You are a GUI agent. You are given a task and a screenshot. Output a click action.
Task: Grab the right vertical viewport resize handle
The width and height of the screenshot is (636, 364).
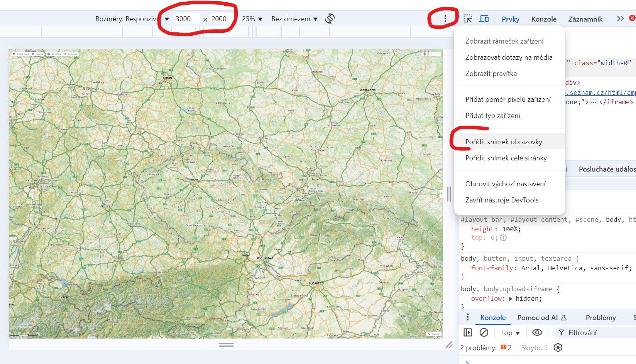pyautogui.click(x=449, y=194)
